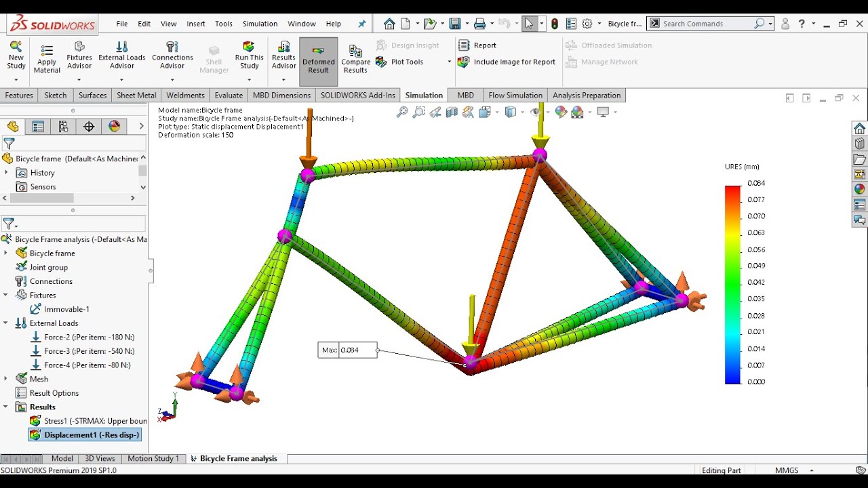This screenshot has width=868, height=488.
Task: Open the Insert menu
Action: click(x=196, y=24)
